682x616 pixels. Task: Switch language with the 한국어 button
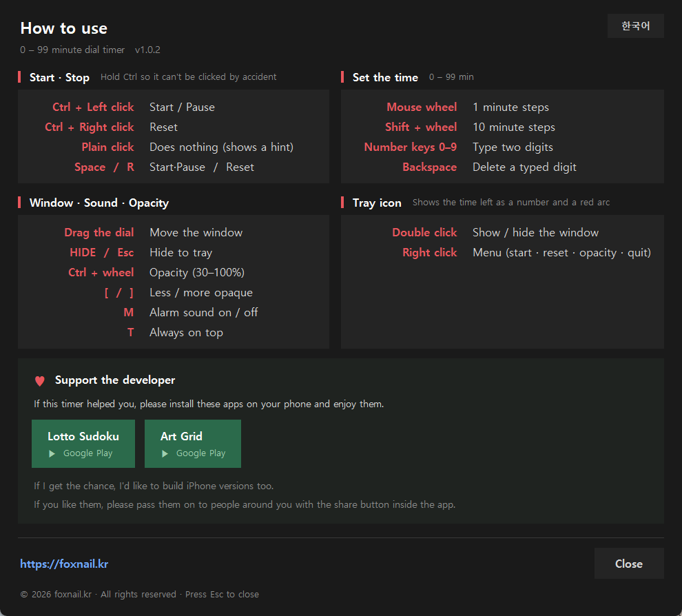click(x=635, y=25)
